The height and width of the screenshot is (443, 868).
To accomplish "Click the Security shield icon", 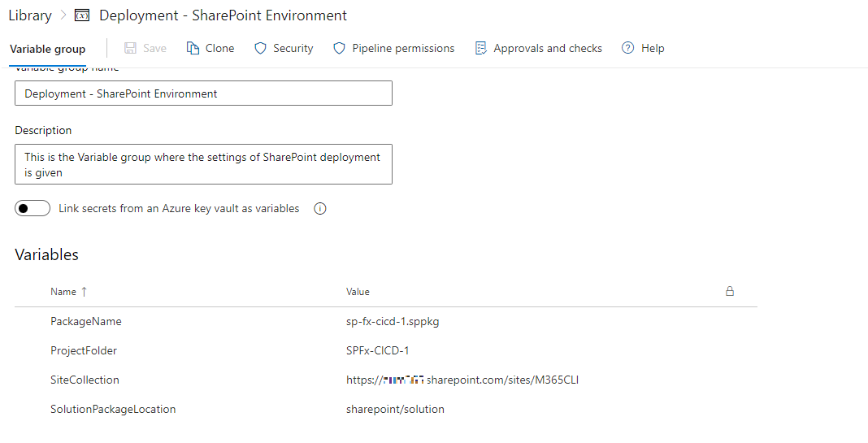I will [x=260, y=48].
